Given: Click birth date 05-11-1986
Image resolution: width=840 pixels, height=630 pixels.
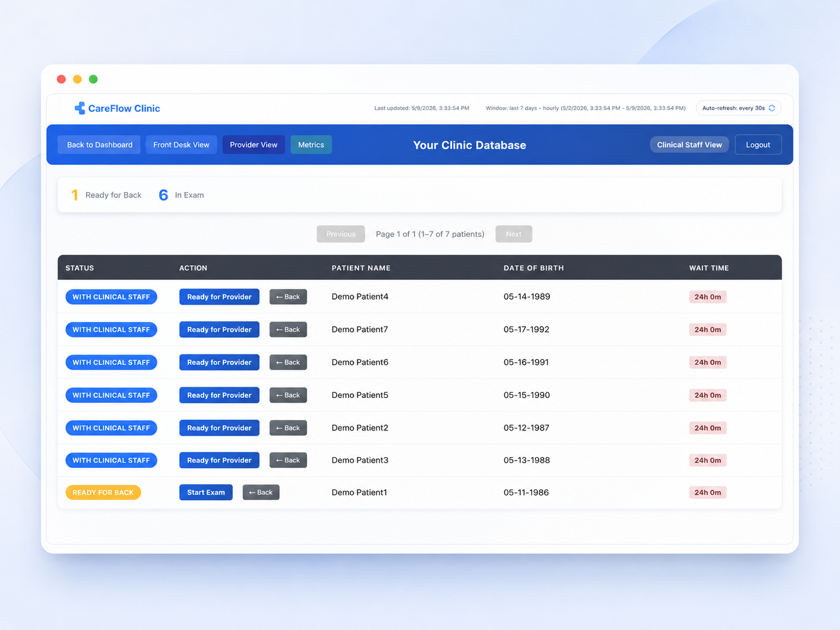Looking at the screenshot, I should point(526,493).
